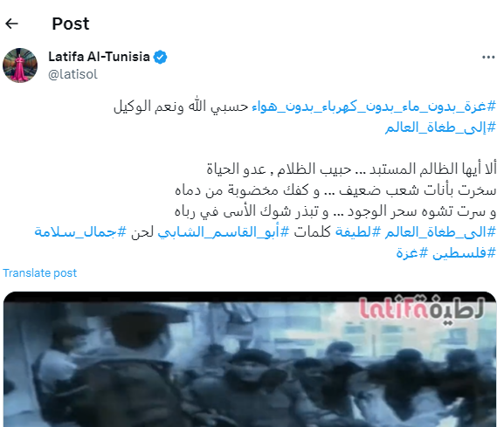Click Translate post
The height and width of the screenshot is (427, 504).
(x=40, y=273)
